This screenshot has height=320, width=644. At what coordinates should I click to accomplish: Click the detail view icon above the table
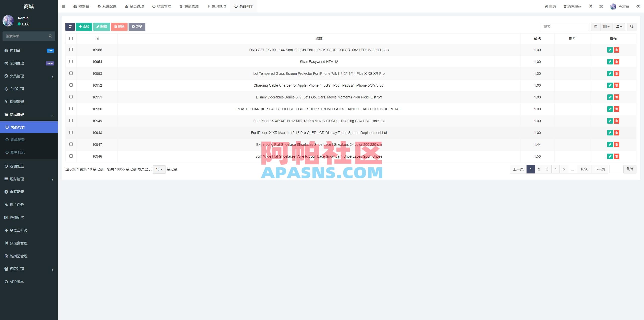coord(595,26)
